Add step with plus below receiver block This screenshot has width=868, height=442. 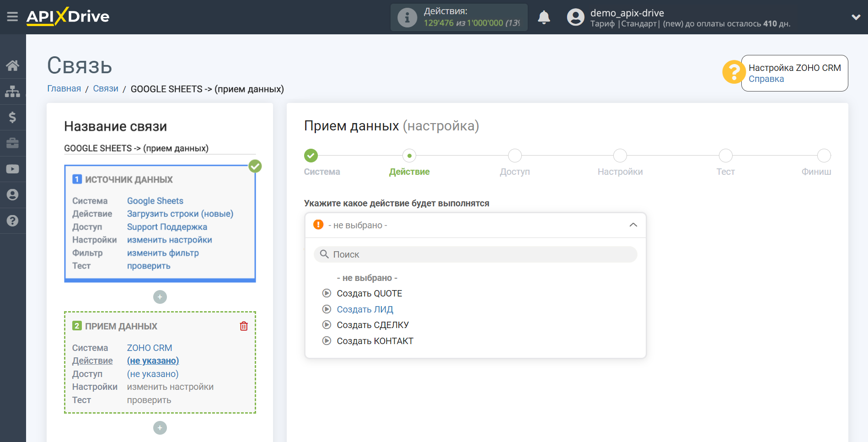click(x=160, y=428)
